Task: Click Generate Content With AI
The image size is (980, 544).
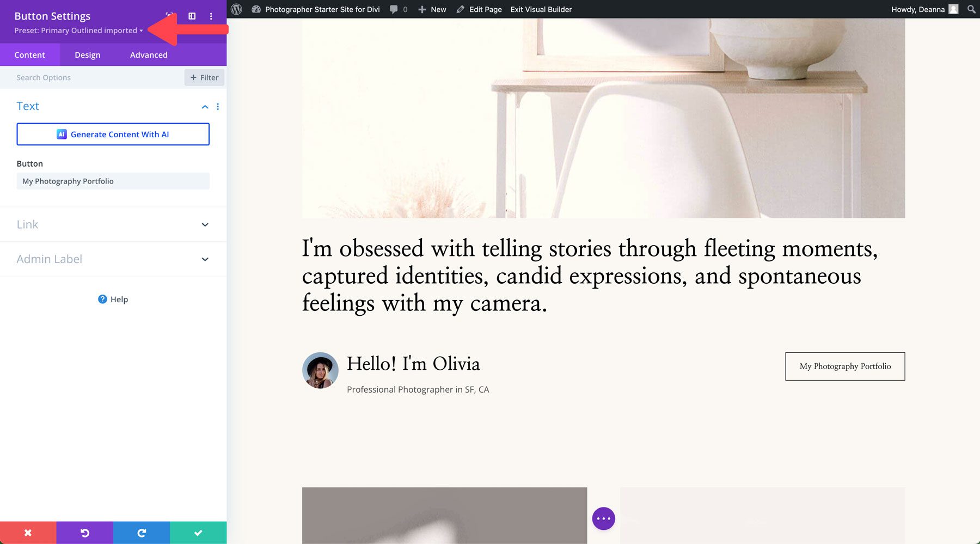Action: (113, 134)
